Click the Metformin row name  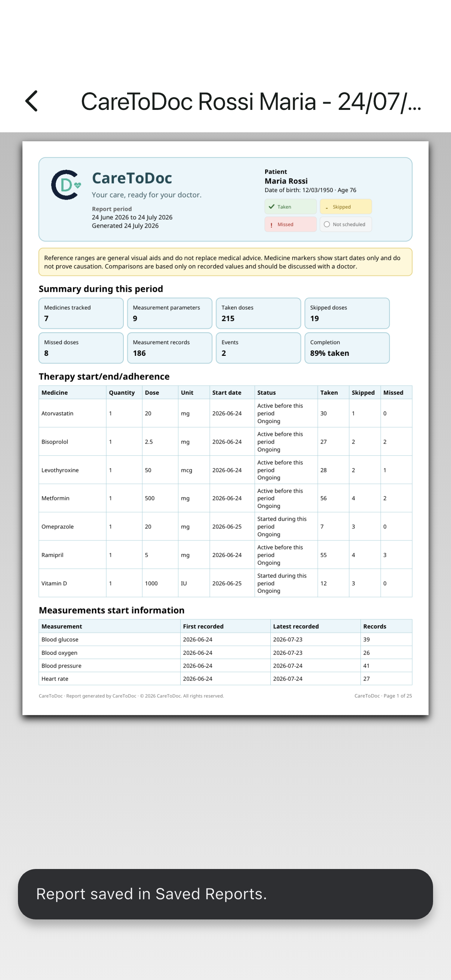pyautogui.click(x=55, y=498)
